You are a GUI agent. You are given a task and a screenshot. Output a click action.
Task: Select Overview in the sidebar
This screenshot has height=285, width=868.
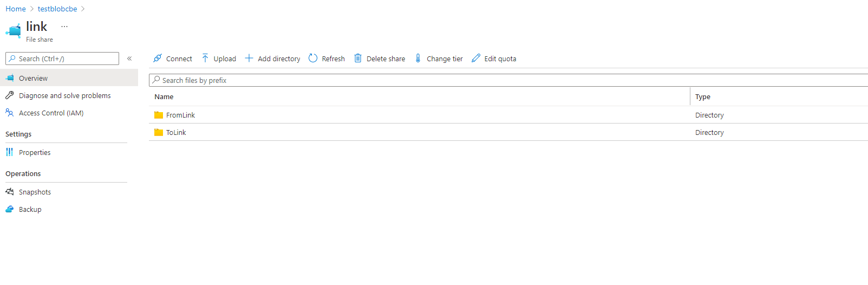click(33, 78)
